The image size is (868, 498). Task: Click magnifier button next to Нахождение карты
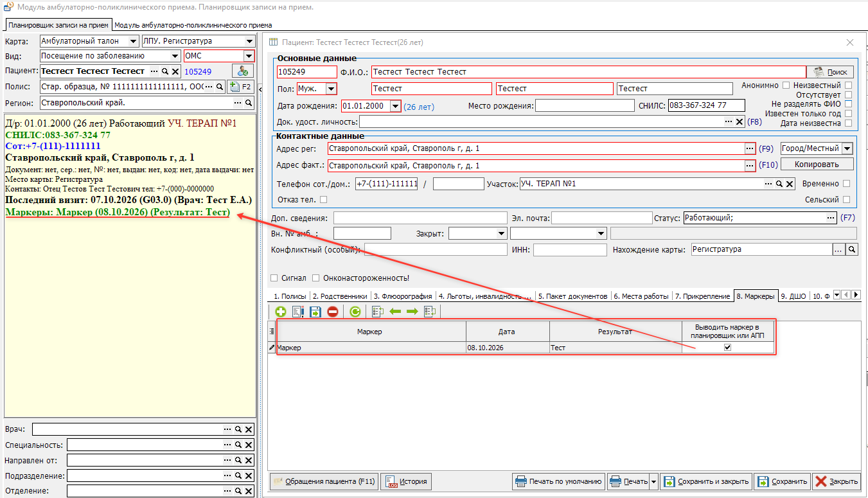pos(852,249)
